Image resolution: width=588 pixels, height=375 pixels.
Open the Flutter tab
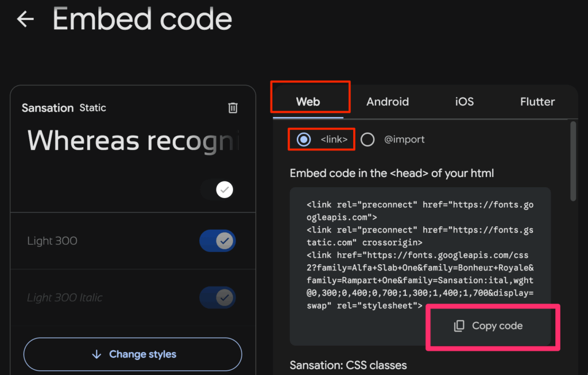(537, 102)
